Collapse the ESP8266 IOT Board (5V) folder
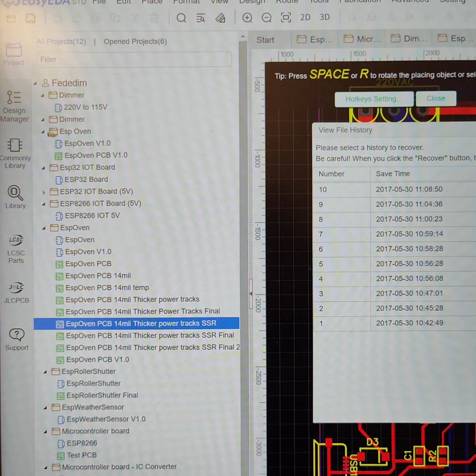476x476 pixels. [x=44, y=204]
